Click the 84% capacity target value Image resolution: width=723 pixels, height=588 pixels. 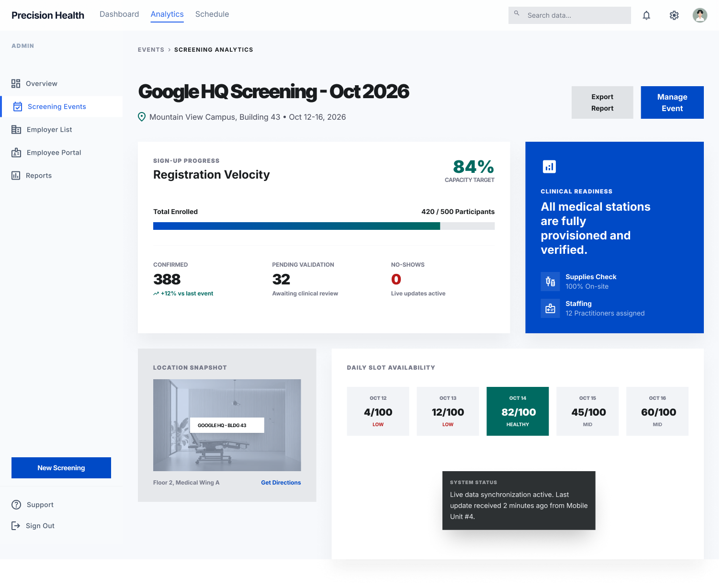point(473,167)
